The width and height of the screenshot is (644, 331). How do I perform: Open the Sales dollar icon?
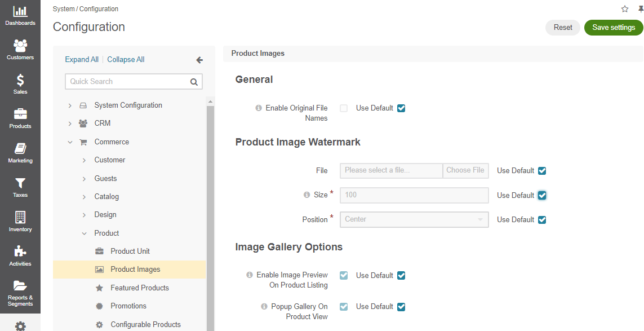pyautogui.click(x=20, y=80)
